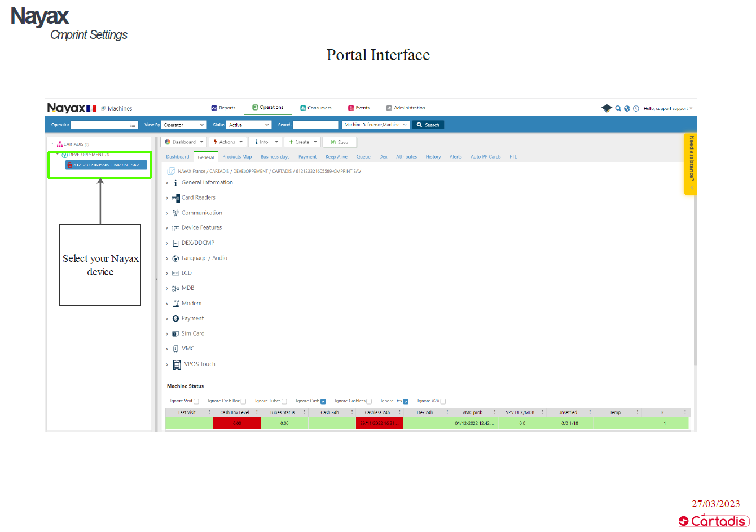Click the VPOS Touch device icon
This screenshot has height=532, width=756.
click(x=177, y=364)
